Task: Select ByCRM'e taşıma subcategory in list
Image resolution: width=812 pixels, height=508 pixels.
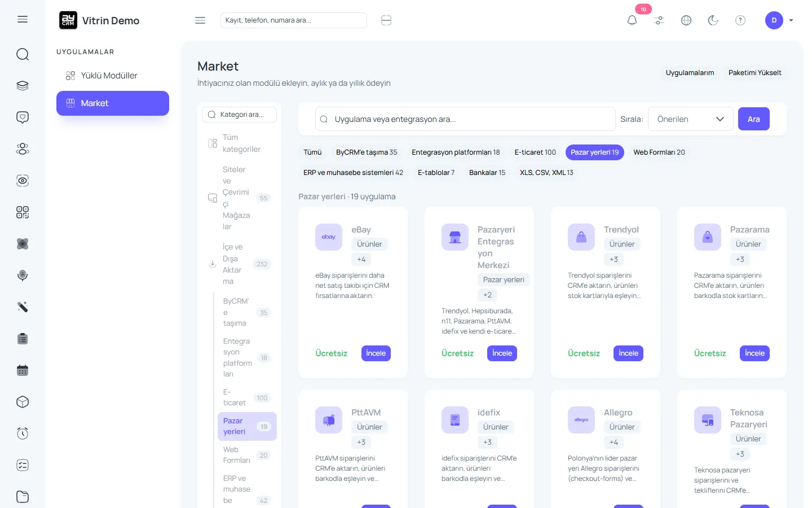Action: (247, 312)
